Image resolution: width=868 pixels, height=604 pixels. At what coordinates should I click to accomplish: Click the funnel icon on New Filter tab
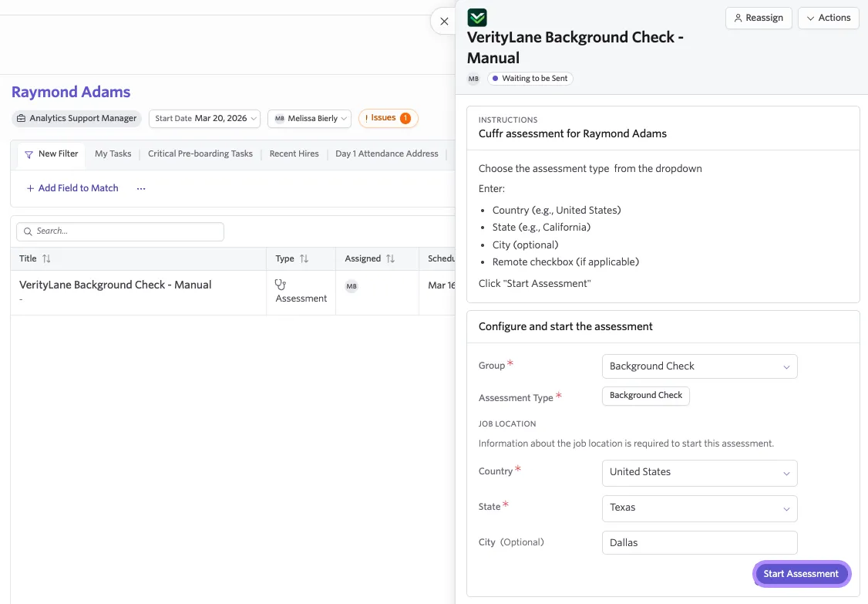tap(29, 154)
